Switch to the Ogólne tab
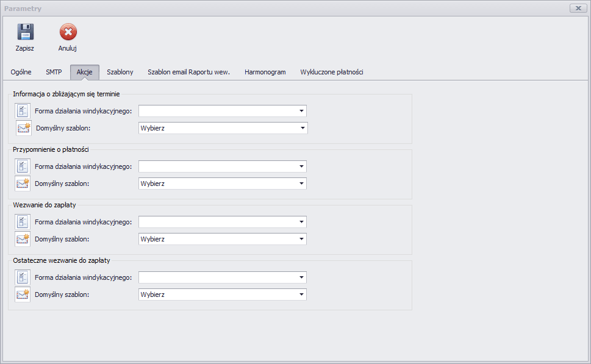591x364 pixels. tap(21, 72)
